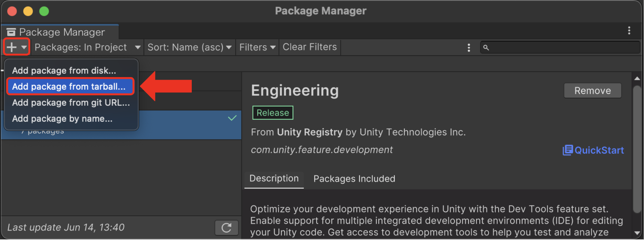Open the plus add-package dropdown
644x240 pixels.
click(17, 47)
